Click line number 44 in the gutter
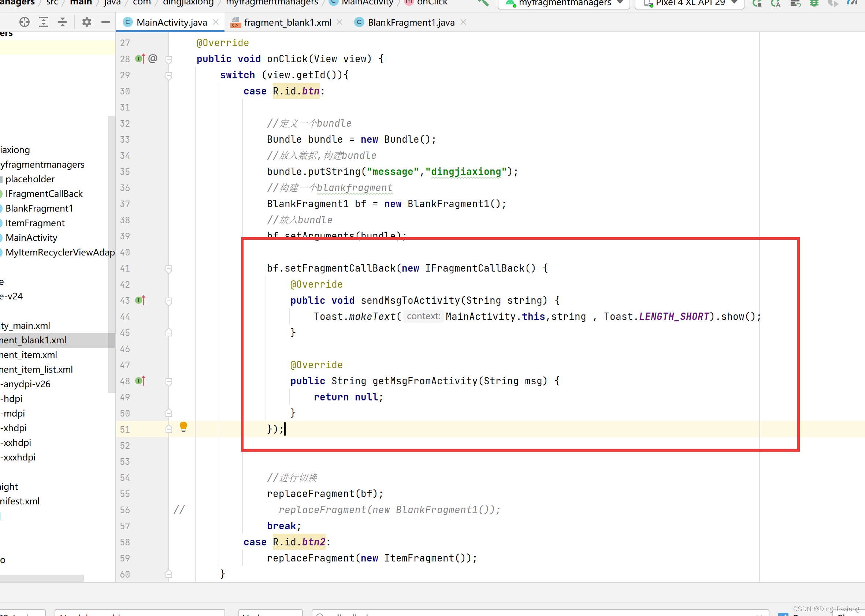This screenshot has width=865, height=616. (x=125, y=317)
